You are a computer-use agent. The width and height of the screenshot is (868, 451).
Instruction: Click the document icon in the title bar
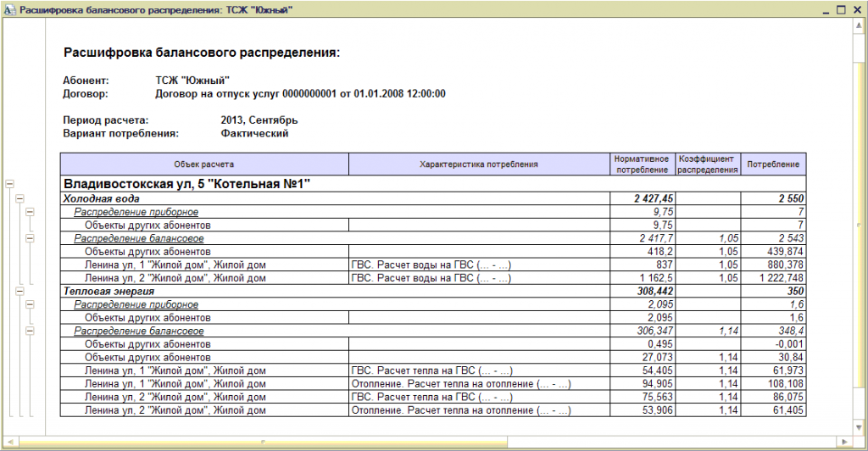[9, 10]
